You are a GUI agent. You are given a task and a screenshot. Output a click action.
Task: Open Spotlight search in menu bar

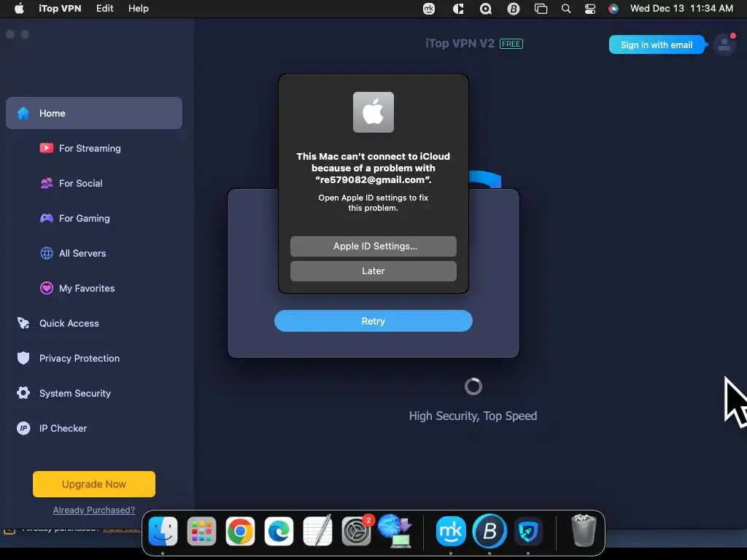pos(566,9)
